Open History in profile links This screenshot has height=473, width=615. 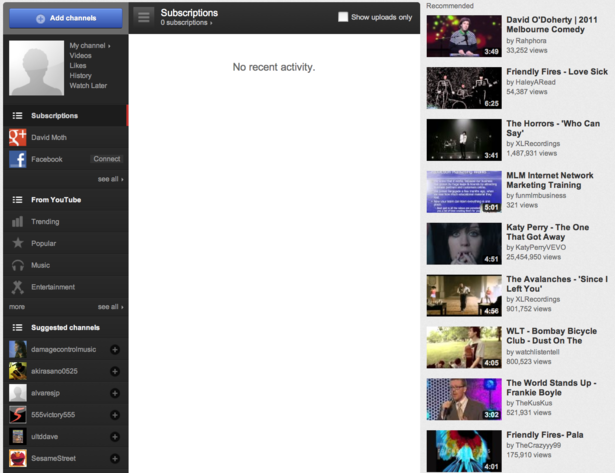point(80,76)
